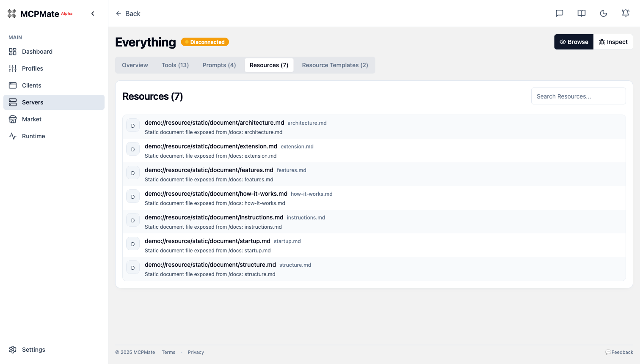
Task: Click the D avatar beside startup.md
Action: point(133,244)
